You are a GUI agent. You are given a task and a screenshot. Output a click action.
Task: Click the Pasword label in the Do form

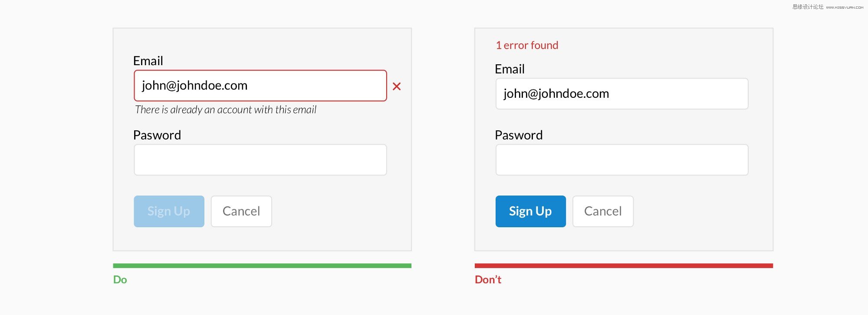point(157,135)
